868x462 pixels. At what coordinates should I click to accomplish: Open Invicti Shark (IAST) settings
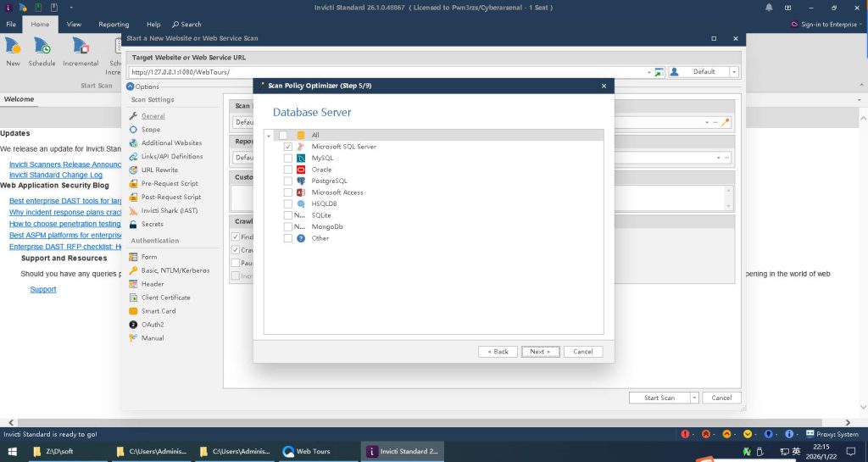click(169, 210)
